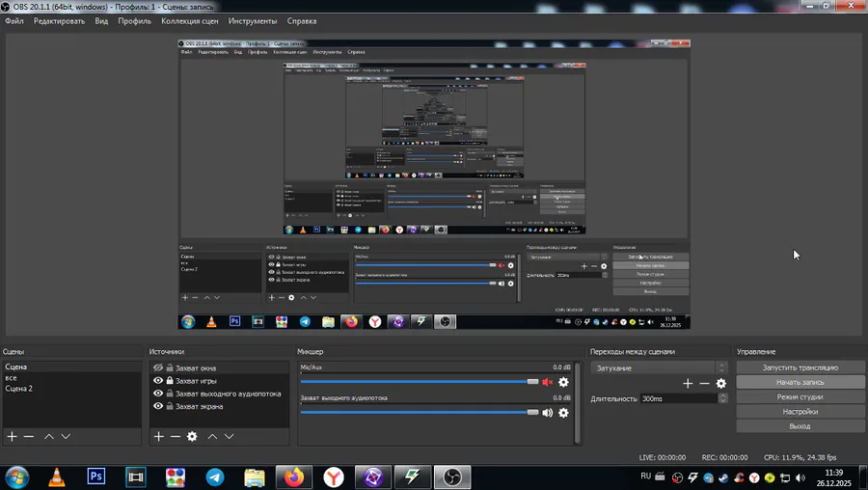Click the Mic/Aux volume slider handle
The image size is (868, 490).
pos(532,381)
